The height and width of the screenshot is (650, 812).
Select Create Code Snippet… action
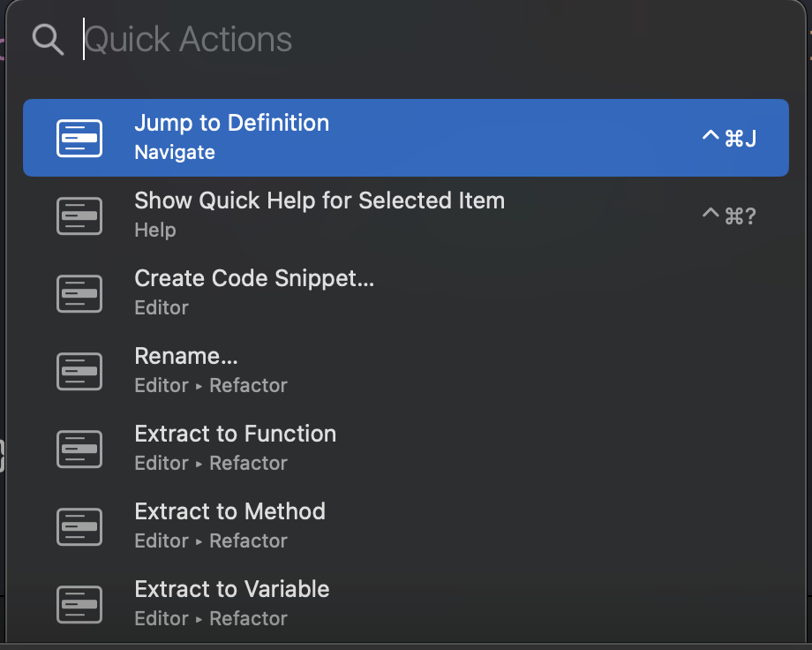click(x=405, y=293)
